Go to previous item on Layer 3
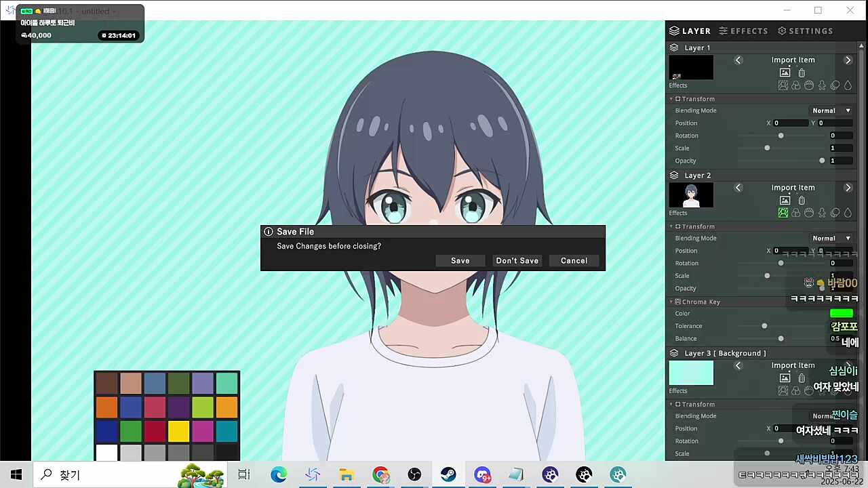868x488 pixels. point(738,366)
